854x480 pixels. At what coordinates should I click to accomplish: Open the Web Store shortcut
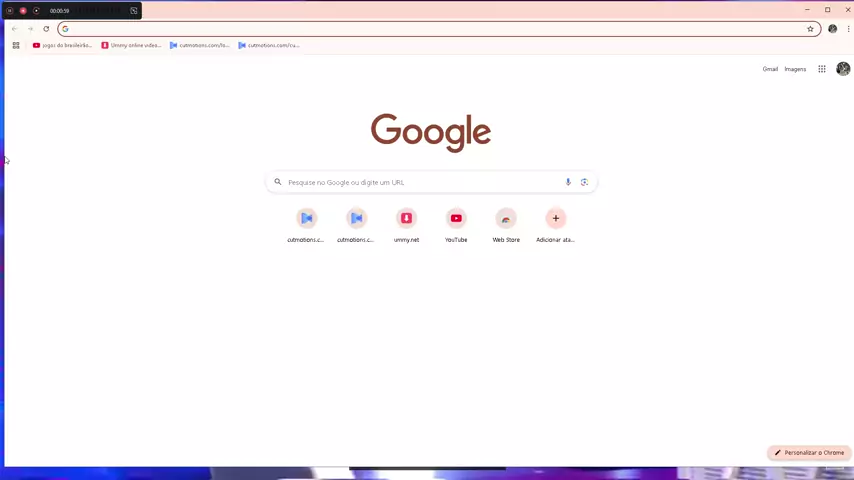coord(506,218)
